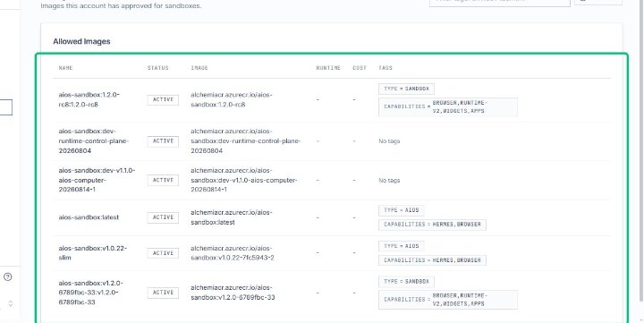Click TYPE = AIOS tag in v1.0.22-slim row
This screenshot has height=323, width=644.
(402, 246)
